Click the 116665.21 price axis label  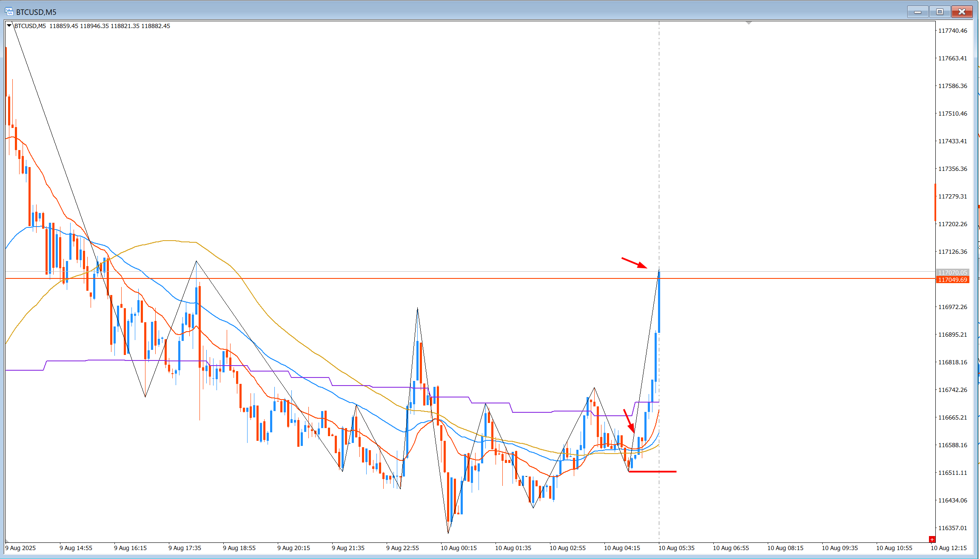point(953,417)
